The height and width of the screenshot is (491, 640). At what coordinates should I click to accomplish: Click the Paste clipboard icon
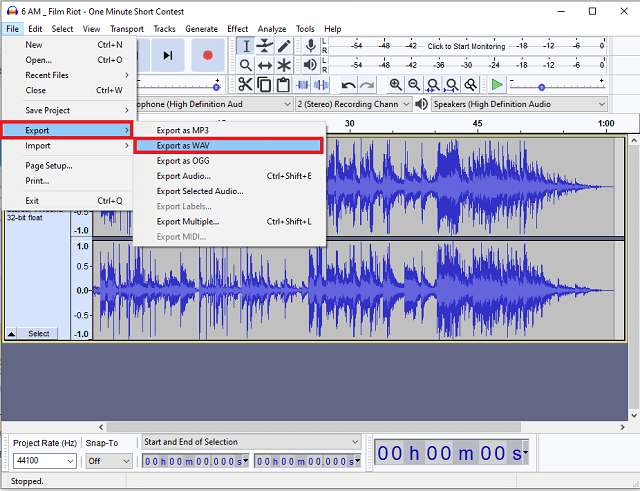coord(283,84)
